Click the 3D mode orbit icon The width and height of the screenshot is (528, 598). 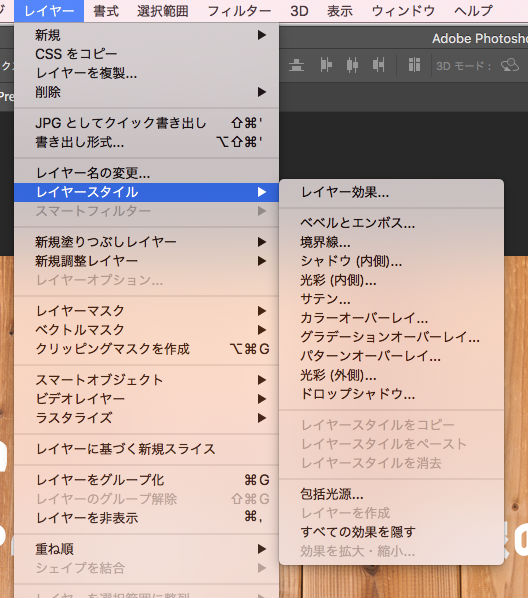click(510, 65)
